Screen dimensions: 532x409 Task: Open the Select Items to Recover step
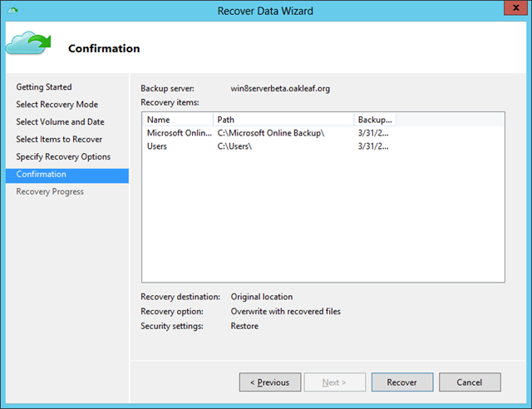(x=59, y=139)
